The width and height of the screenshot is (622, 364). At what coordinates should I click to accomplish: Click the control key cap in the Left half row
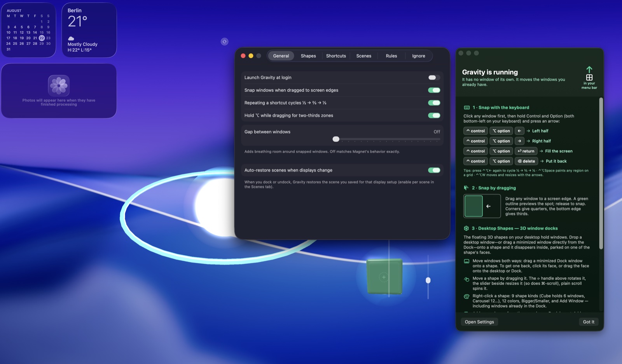475,131
